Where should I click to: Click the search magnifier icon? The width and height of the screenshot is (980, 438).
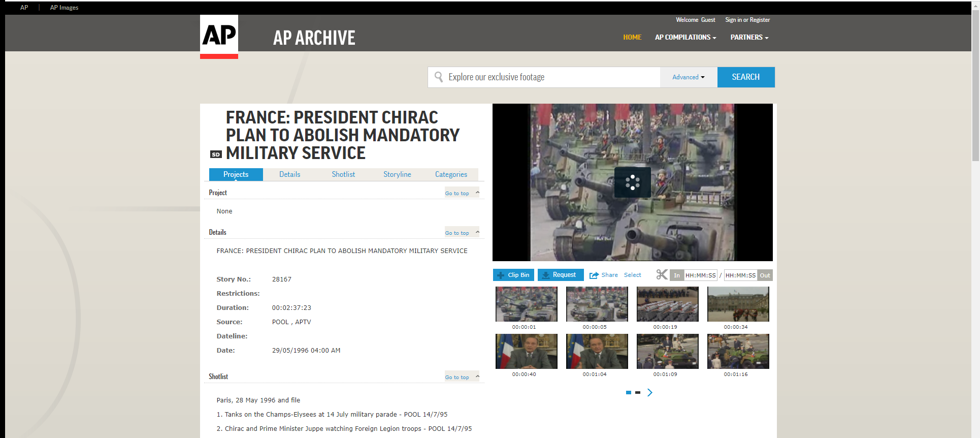(439, 77)
